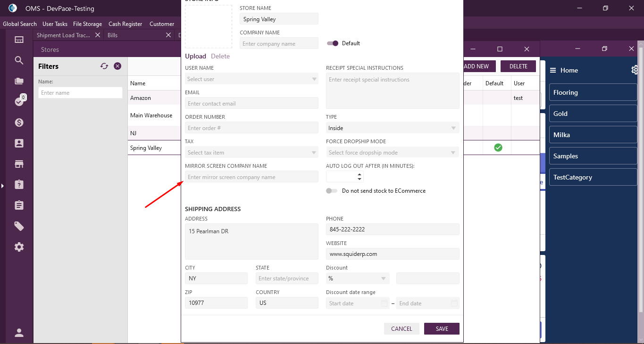The height and width of the screenshot is (344, 644).
Task: Click the refresh filters icon
Action: point(104,66)
